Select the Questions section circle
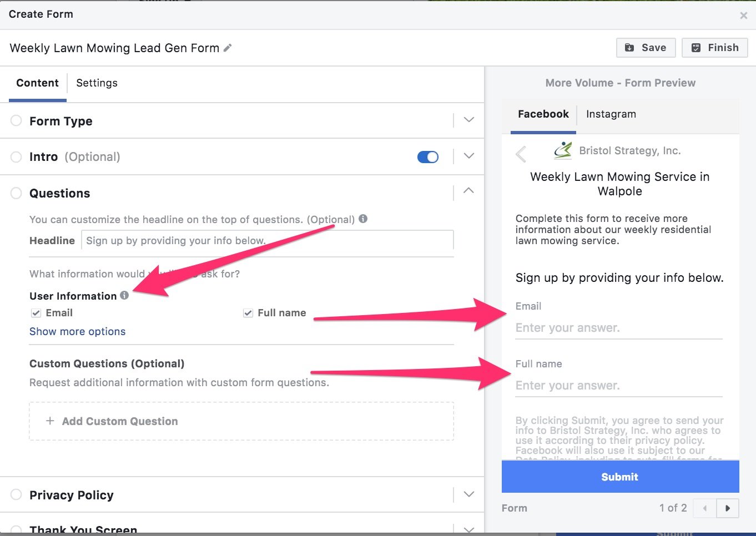This screenshot has width=756, height=536. (x=16, y=193)
